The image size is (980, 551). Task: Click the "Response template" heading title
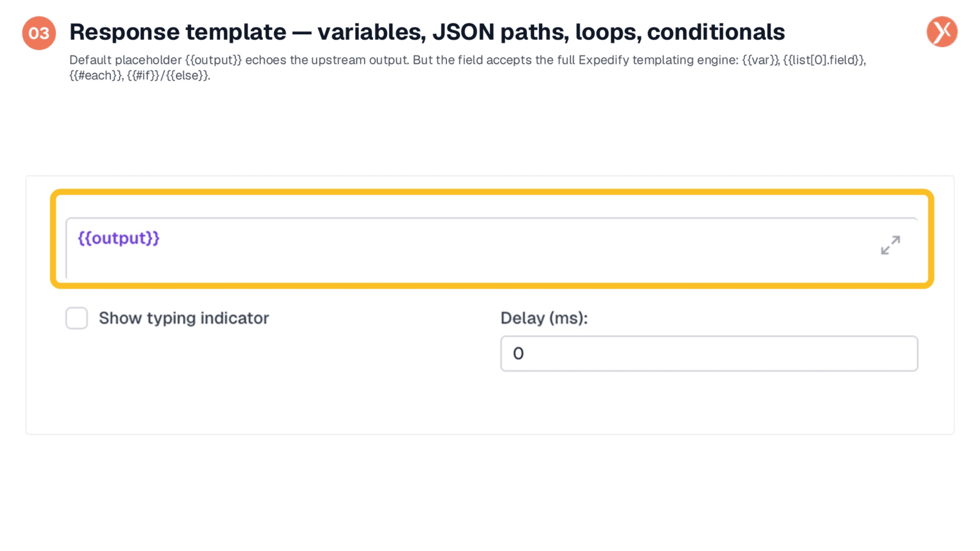(x=178, y=32)
